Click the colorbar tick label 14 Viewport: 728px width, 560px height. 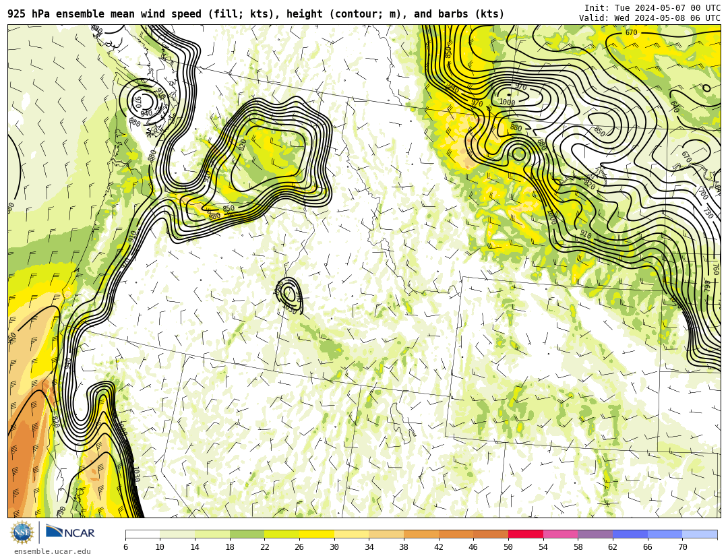click(195, 547)
